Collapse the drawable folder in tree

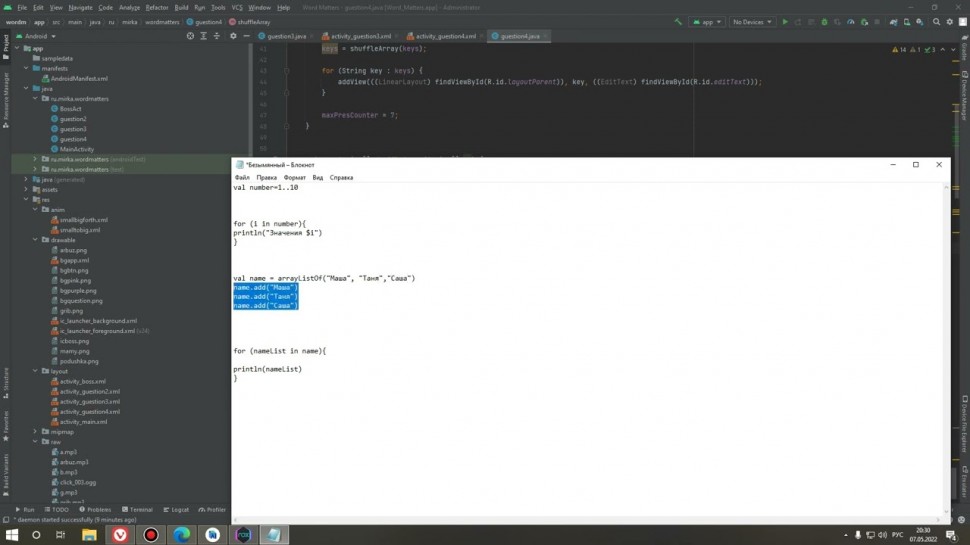pyautogui.click(x=35, y=240)
